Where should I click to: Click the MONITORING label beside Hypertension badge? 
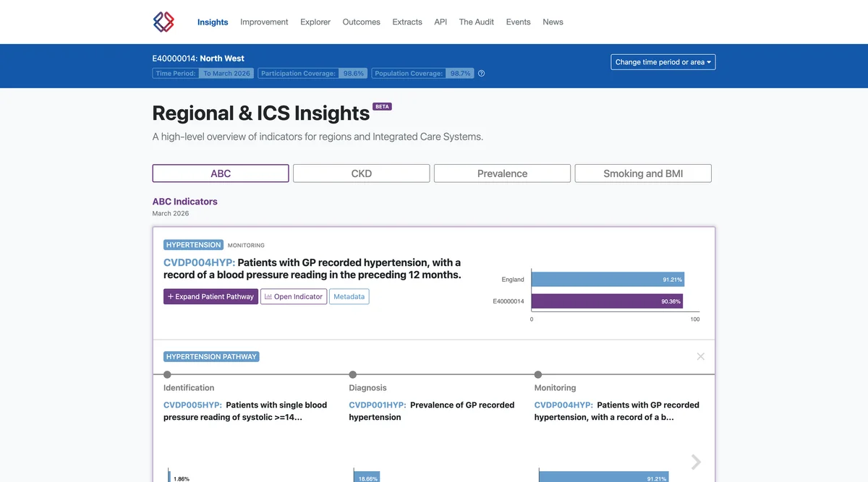pyautogui.click(x=246, y=246)
